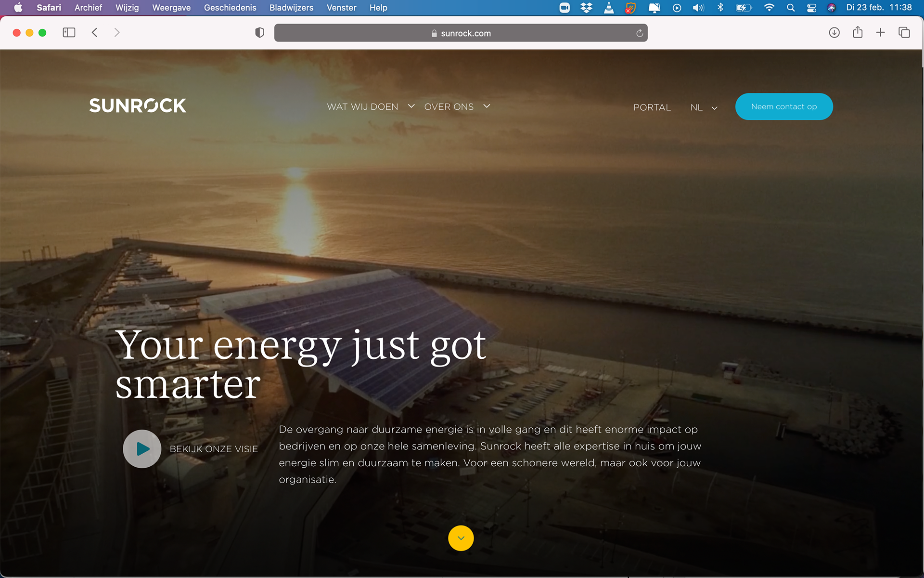The image size is (924, 578).
Task: Open the Wijzig menu
Action: pos(127,8)
